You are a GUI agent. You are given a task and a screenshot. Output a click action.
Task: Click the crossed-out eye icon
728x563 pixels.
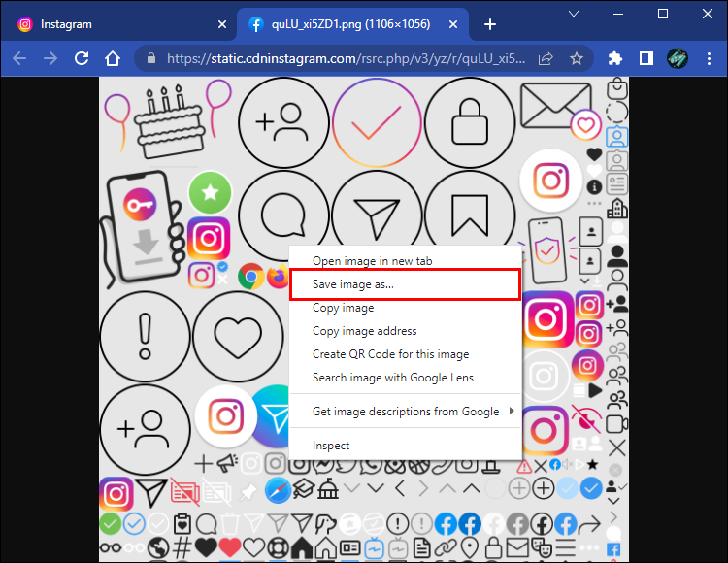(586, 419)
